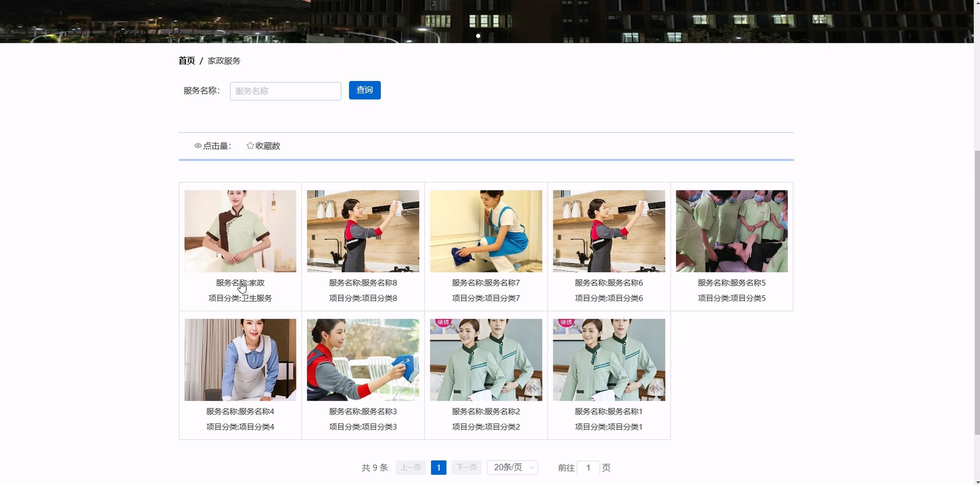The width and height of the screenshot is (980, 485).
Task: Click the eye icon beside 点击量
Action: [198, 146]
